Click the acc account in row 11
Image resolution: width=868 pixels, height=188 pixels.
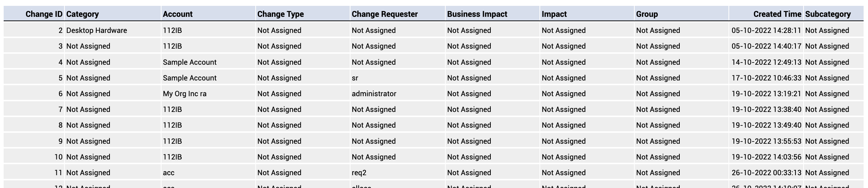point(168,173)
